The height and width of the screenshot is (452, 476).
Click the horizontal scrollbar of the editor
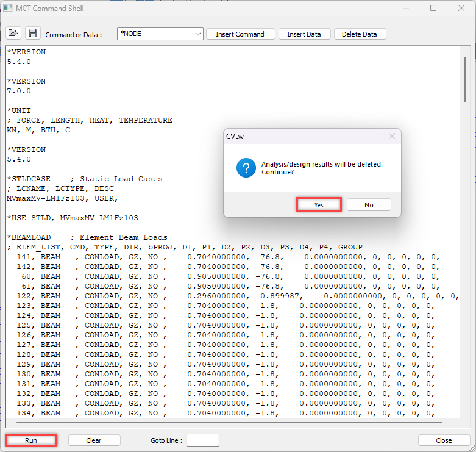click(230, 423)
